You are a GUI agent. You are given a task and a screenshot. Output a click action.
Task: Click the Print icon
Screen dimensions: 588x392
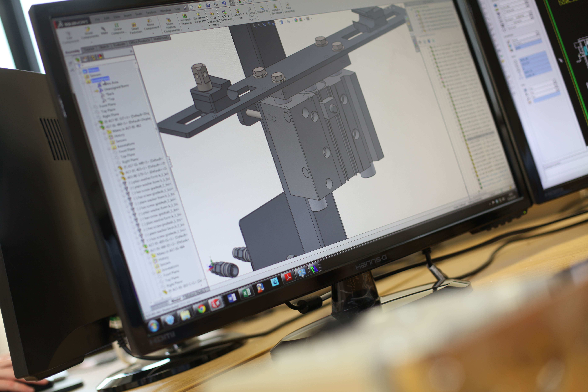point(216,4)
